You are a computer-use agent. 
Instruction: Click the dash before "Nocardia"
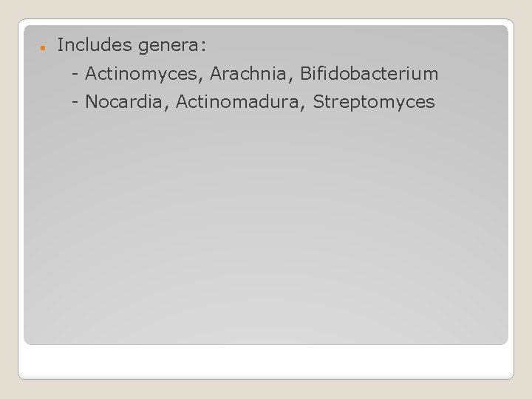75,103
